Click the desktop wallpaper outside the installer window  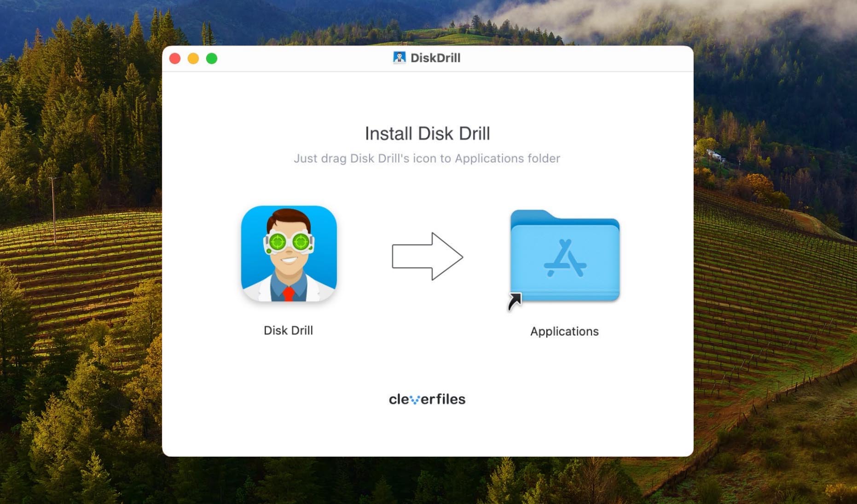[x=78, y=253]
